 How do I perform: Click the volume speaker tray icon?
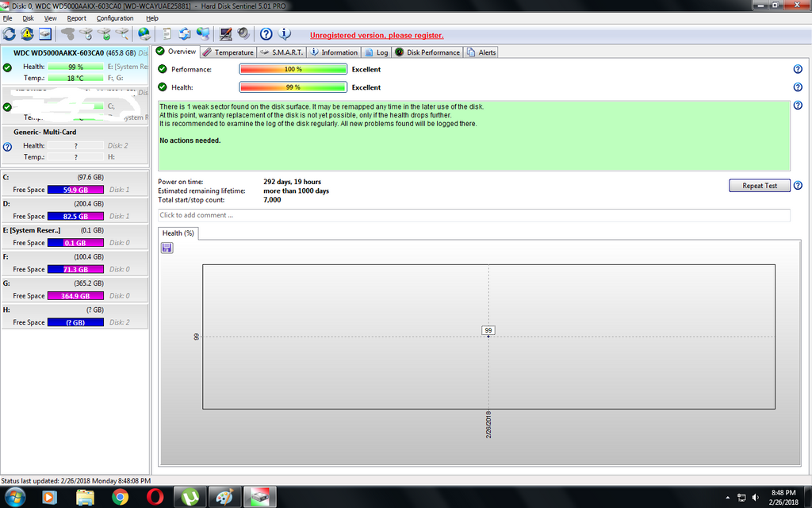[756, 497]
